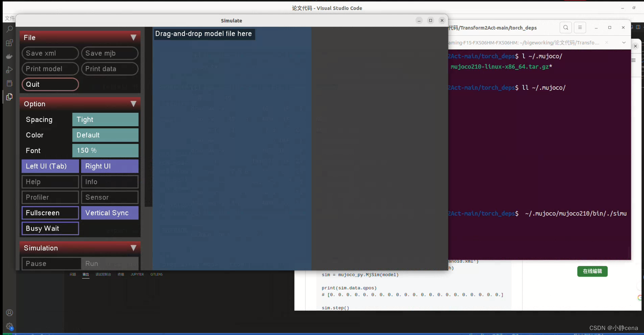Click the Quit button
The image size is (644, 335).
tap(50, 84)
